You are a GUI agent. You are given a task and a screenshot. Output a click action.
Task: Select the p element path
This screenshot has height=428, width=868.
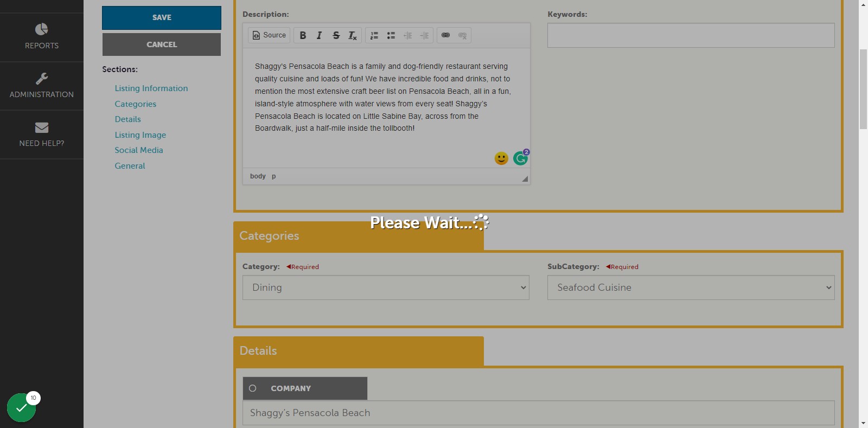(x=274, y=176)
